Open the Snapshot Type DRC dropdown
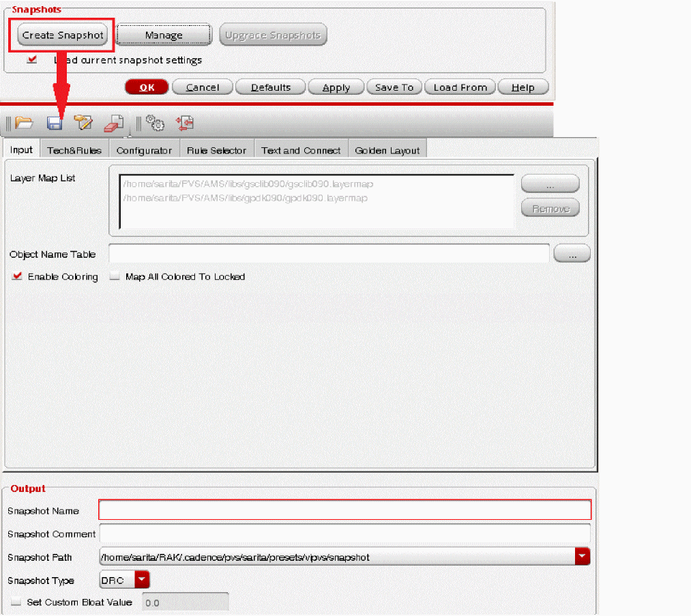 142,580
